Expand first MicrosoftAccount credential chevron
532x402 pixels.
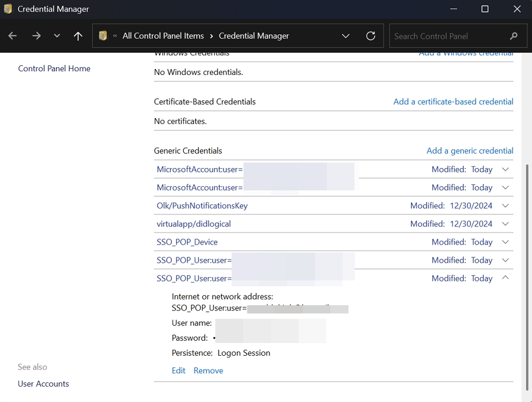pyautogui.click(x=505, y=169)
